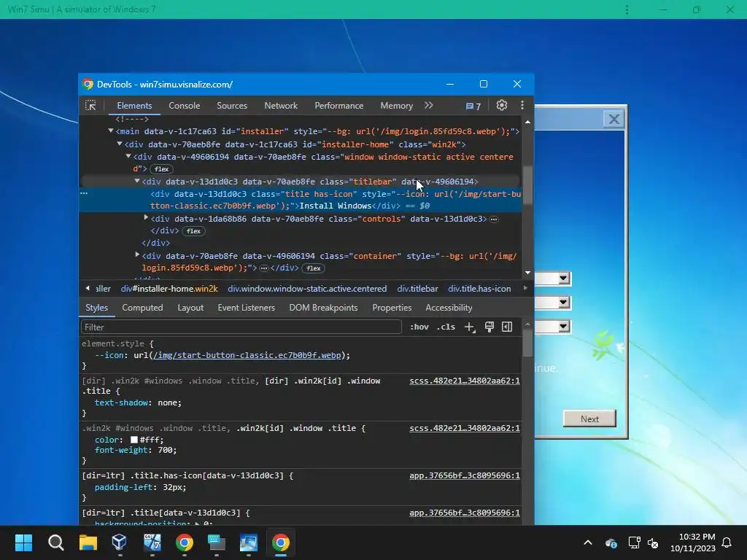Add a new style rule plus icon

[470, 327]
